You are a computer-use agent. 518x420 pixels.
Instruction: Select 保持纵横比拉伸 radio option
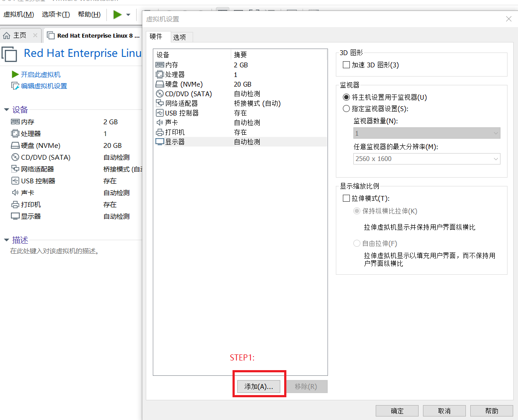click(357, 211)
